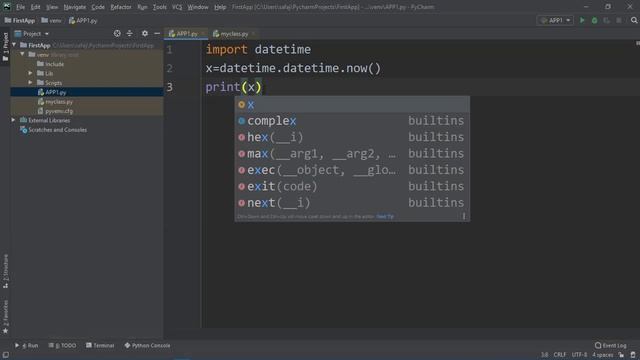Choose exit(code) completion suggestion

[352, 186]
